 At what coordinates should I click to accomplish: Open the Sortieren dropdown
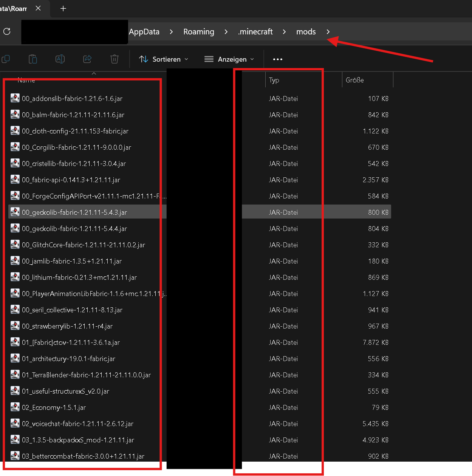click(x=164, y=59)
